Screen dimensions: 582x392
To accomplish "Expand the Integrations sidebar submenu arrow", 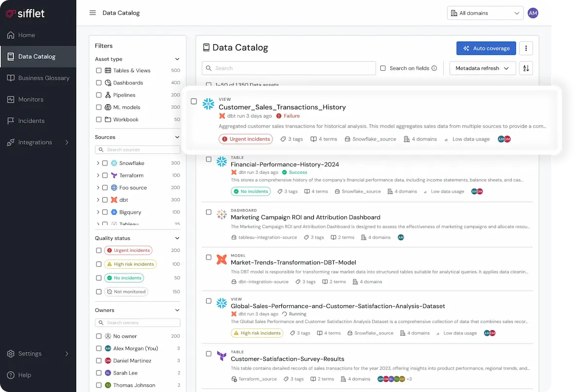I will click(x=67, y=143).
